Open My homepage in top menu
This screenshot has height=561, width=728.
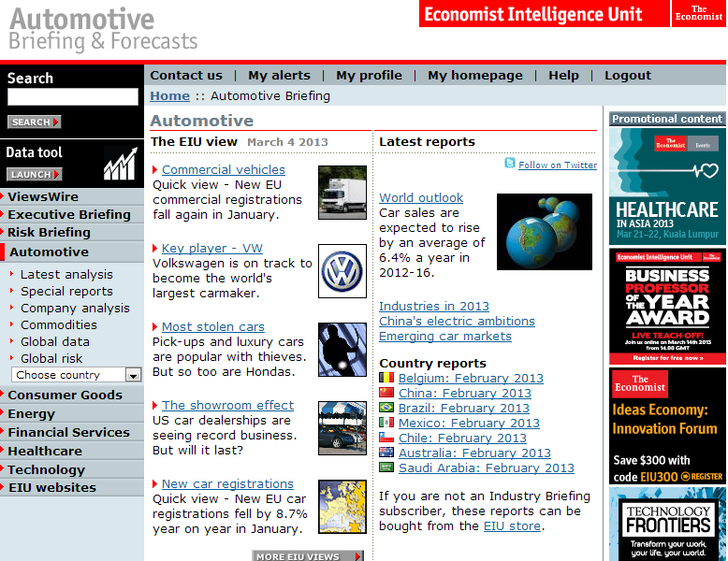475,75
